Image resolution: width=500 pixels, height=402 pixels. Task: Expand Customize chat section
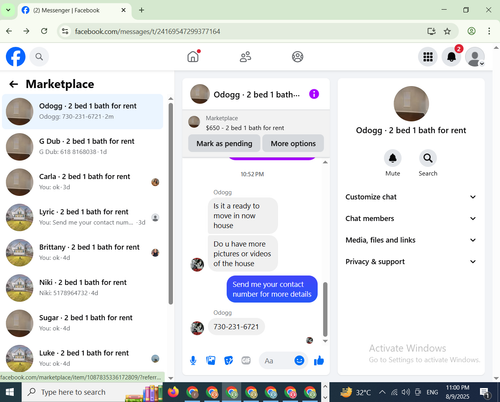tap(410, 197)
